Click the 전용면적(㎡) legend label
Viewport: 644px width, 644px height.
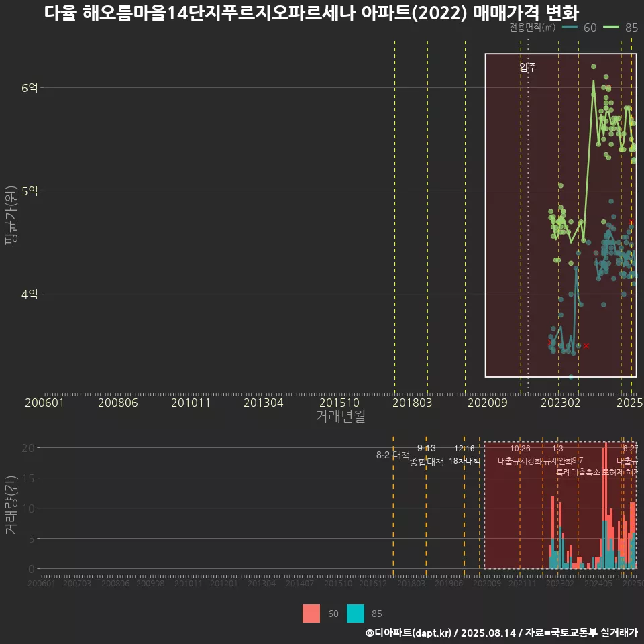532,27
